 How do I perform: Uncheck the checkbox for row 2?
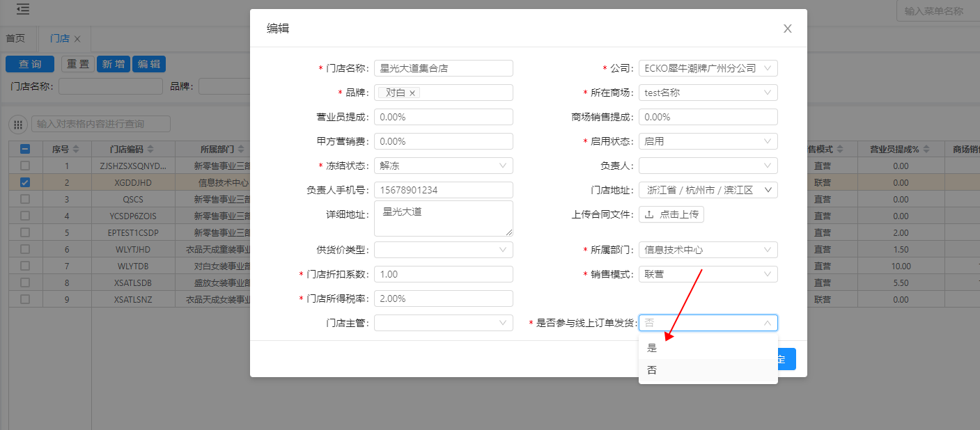click(25, 182)
